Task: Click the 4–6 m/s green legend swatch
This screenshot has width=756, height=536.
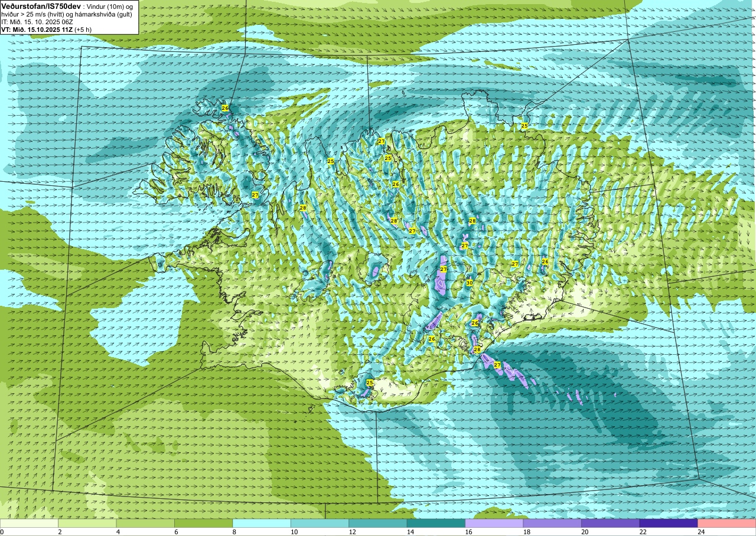Action: coord(145,524)
